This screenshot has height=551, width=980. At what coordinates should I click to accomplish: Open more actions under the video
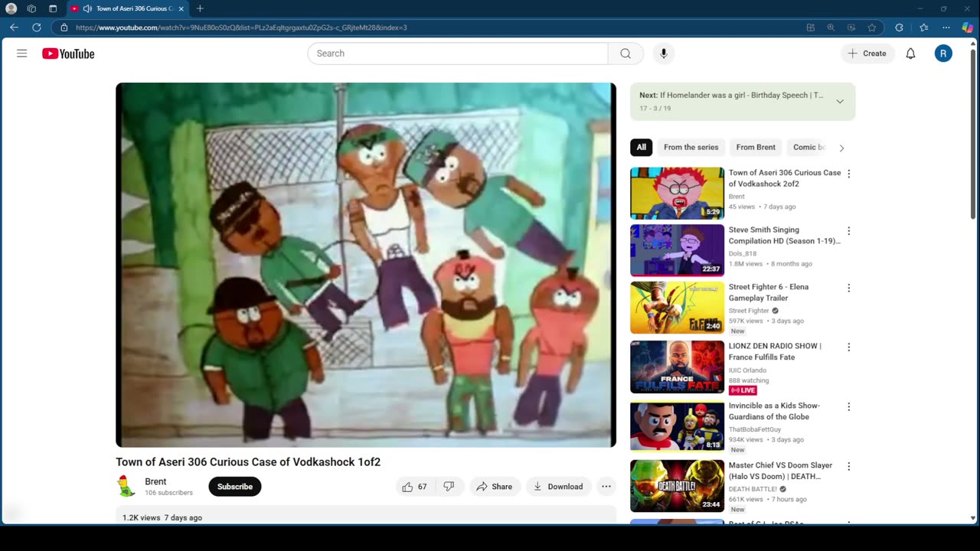(x=606, y=487)
